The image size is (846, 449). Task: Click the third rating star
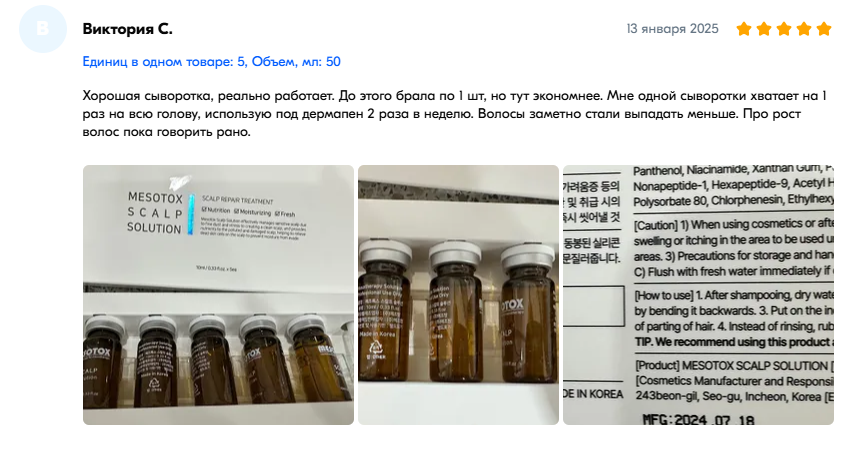click(x=784, y=29)
